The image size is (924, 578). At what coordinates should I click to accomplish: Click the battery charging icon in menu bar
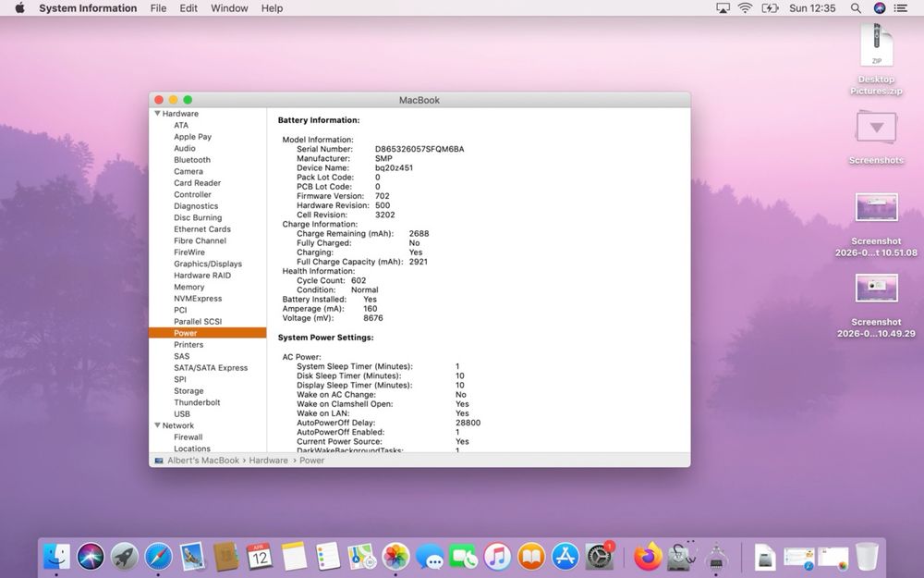(770, 8)
